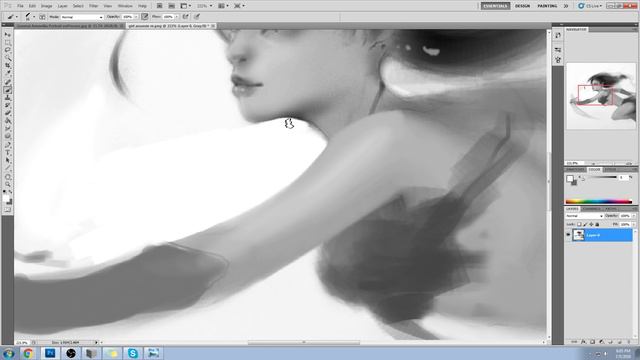Switch to the Essentials workspace

[x=495, y=6]
